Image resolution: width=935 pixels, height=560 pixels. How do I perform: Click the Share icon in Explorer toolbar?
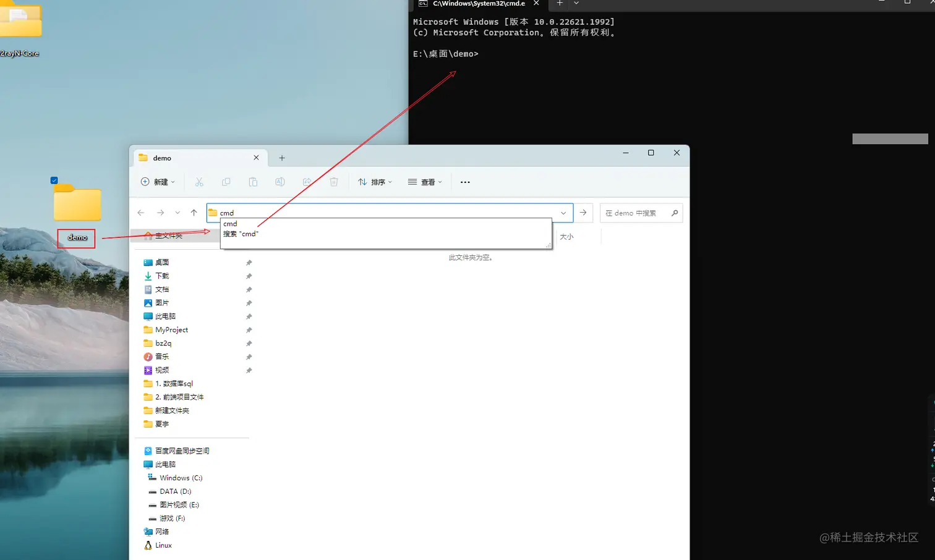[x=307, y=182]
